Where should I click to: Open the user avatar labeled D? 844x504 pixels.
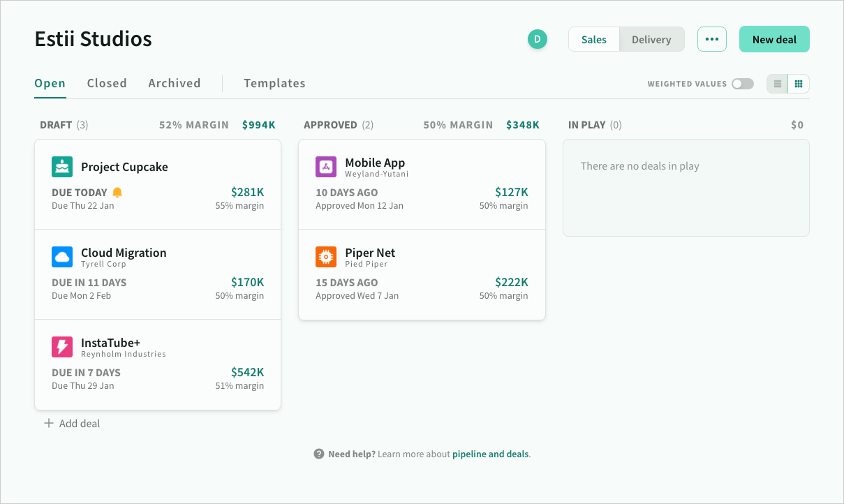[538, 39]
